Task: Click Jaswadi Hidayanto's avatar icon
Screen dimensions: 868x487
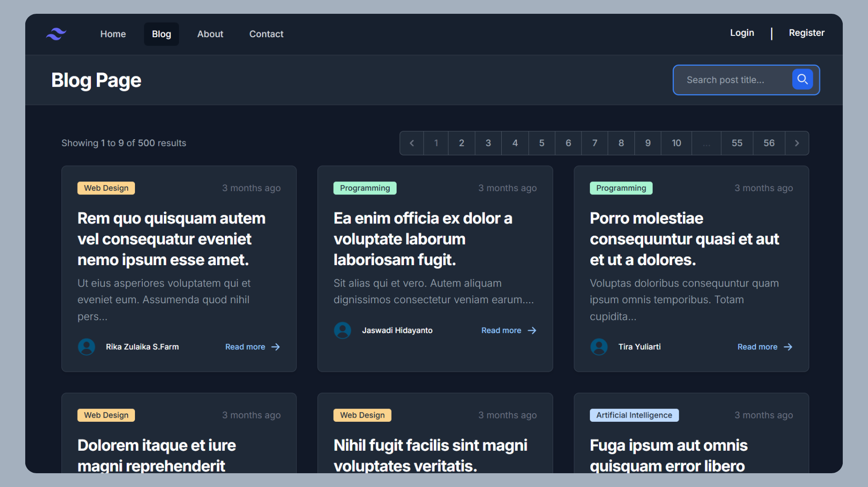Action: pos(342,330)
